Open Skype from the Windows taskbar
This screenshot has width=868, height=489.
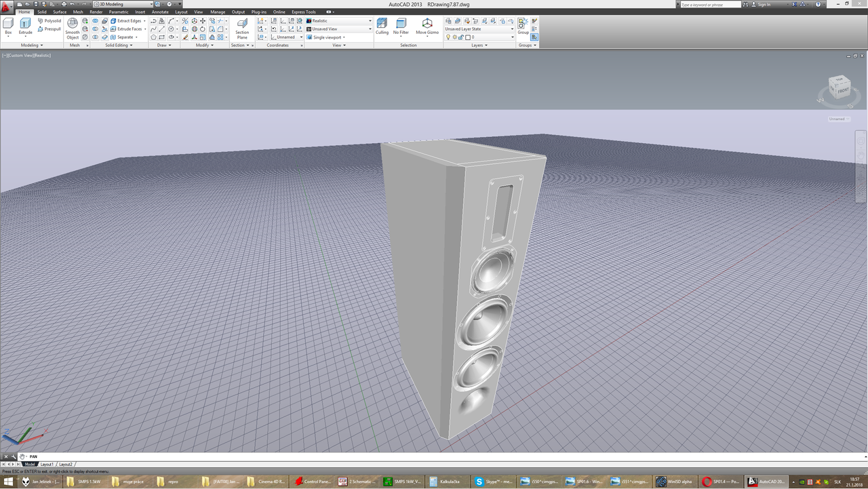[494, 482]
